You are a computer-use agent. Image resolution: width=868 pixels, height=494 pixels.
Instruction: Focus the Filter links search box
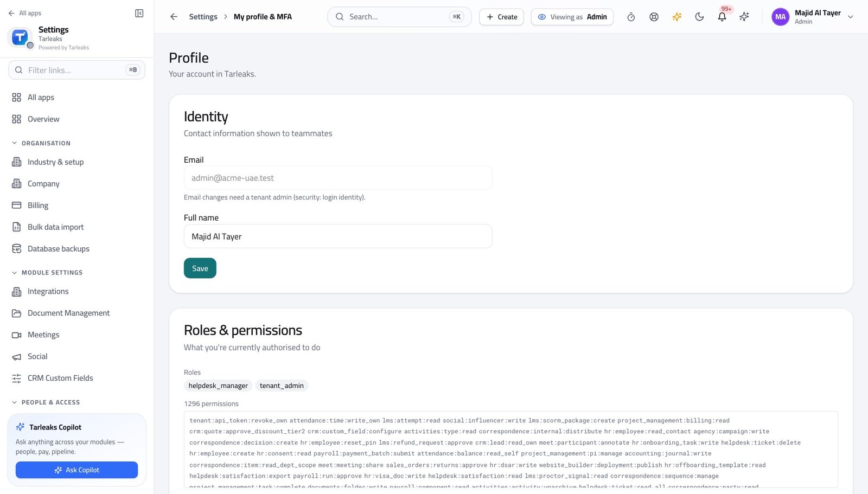point(76,70)
